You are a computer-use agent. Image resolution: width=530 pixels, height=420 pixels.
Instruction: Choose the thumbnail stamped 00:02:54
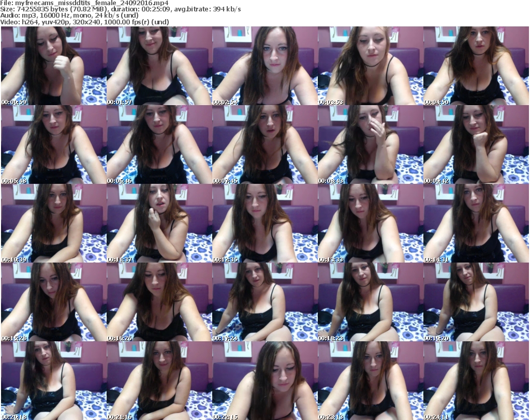coord(264,66)
